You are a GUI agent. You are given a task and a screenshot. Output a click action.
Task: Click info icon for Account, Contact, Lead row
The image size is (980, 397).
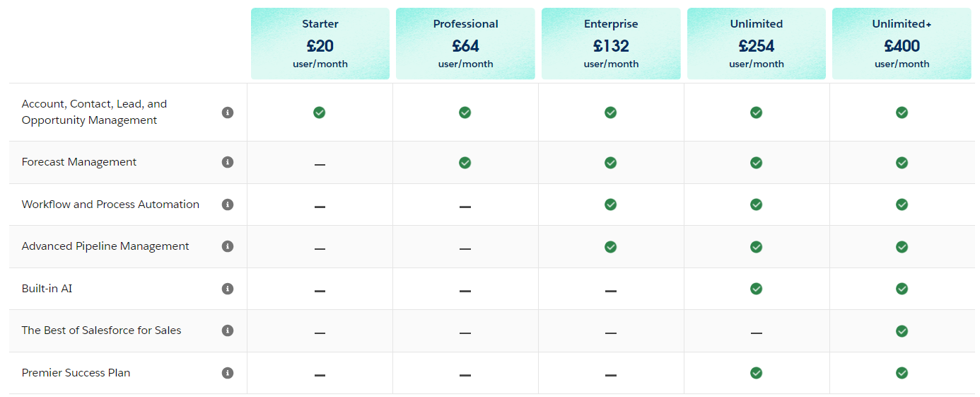pos(228,113)
